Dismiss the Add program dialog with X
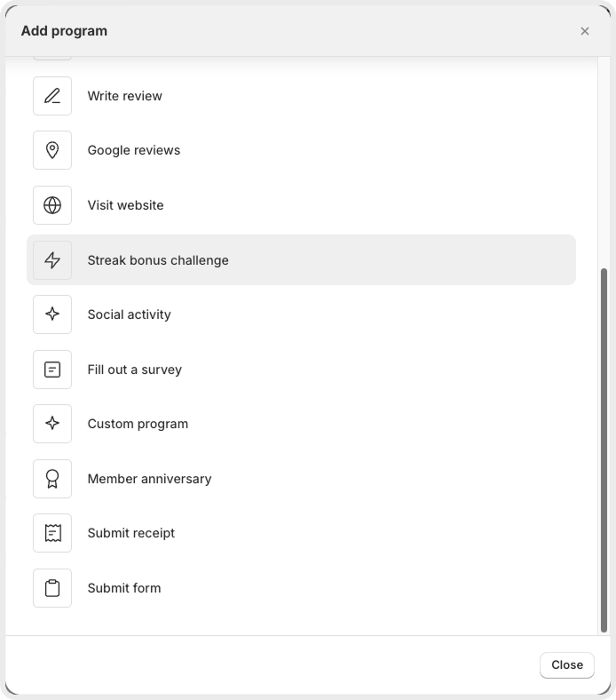This screenshot has width=616, height=700. (585, 31)
